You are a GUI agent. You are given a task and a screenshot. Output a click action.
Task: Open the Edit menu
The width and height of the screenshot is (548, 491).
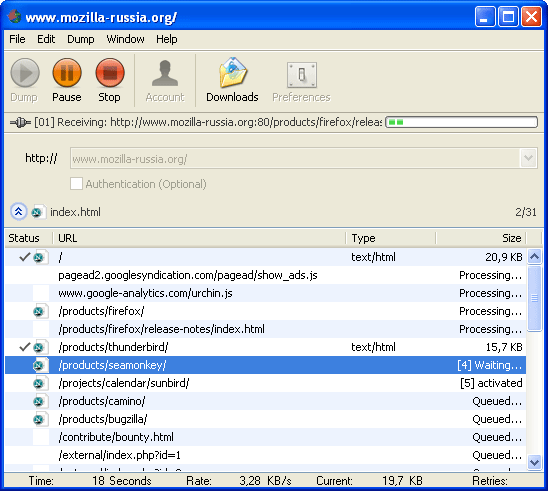(46, 39)
